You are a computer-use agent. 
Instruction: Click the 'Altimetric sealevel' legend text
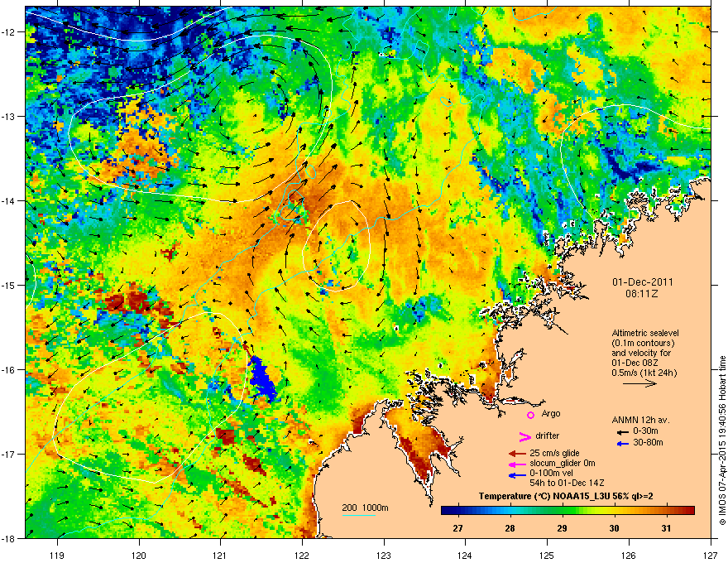tap(645, 333)
